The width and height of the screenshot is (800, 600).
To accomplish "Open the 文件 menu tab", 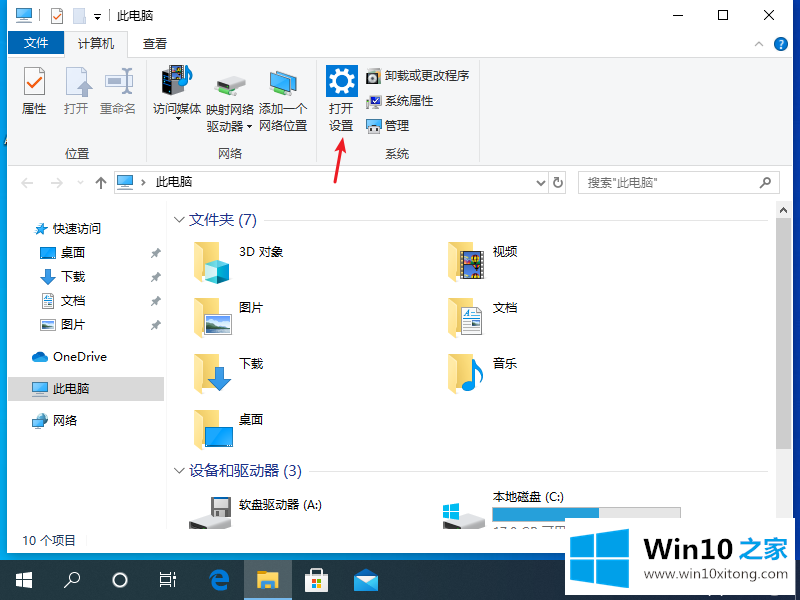I will [x=36, y=44].
